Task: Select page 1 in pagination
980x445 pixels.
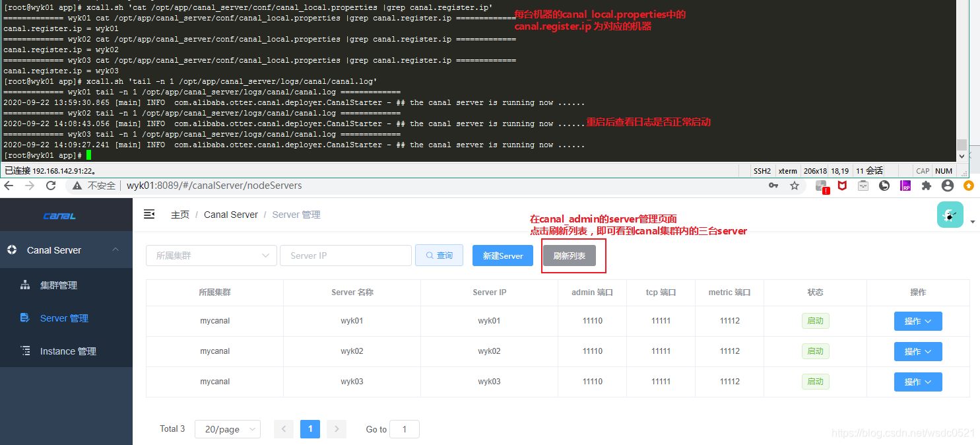Action: pos(310,429)
